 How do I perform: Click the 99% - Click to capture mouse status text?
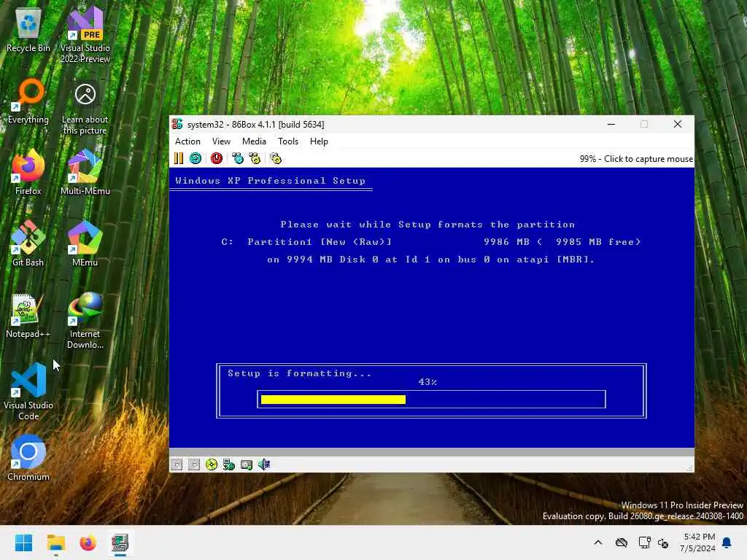coord(636,159)
